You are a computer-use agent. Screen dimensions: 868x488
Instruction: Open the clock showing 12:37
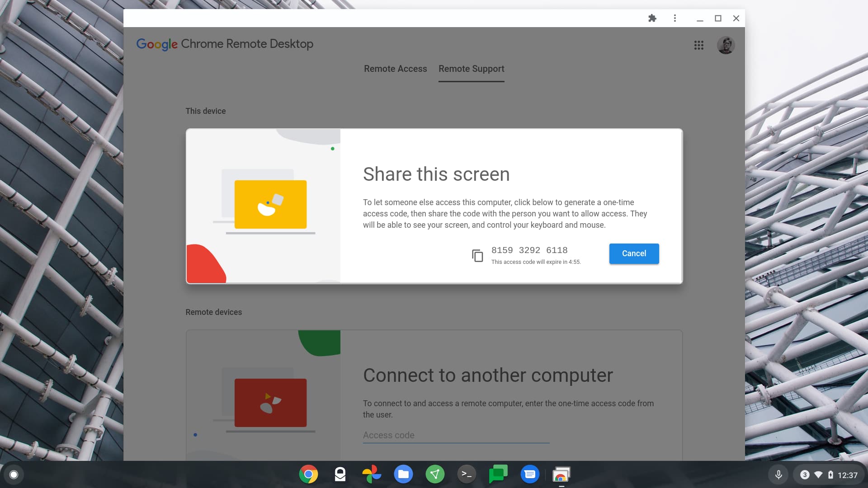(x=848, y=475)
